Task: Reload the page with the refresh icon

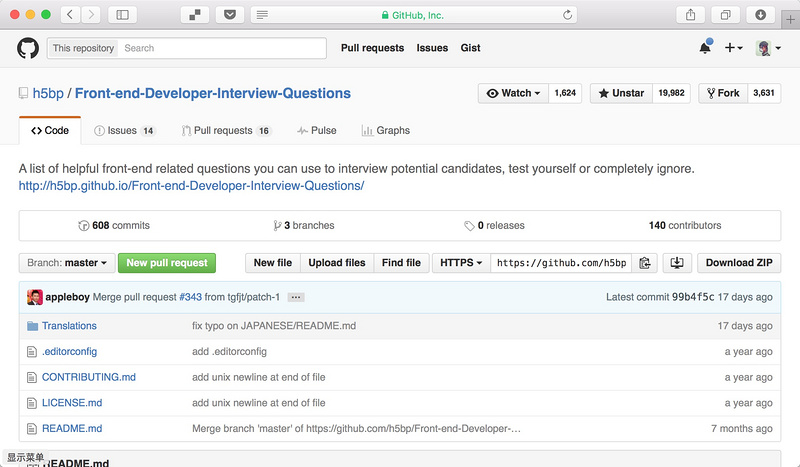Action: click(567, 15)
